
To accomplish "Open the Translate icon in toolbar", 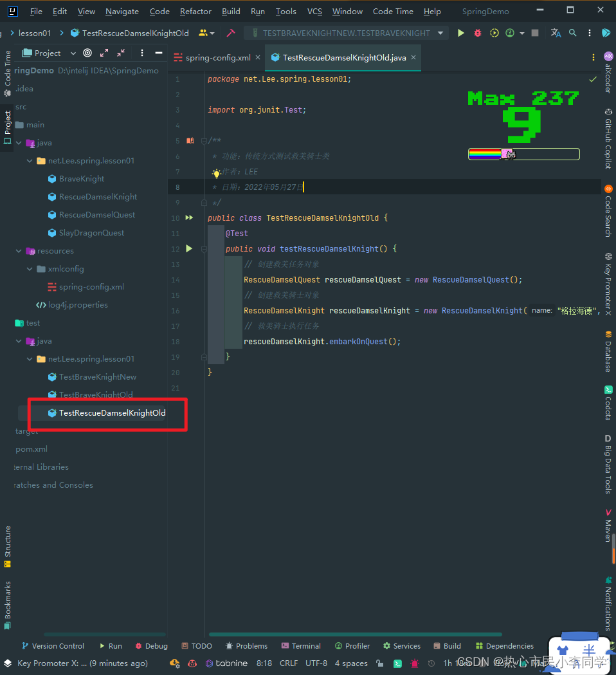I will [x=556, y=33].
